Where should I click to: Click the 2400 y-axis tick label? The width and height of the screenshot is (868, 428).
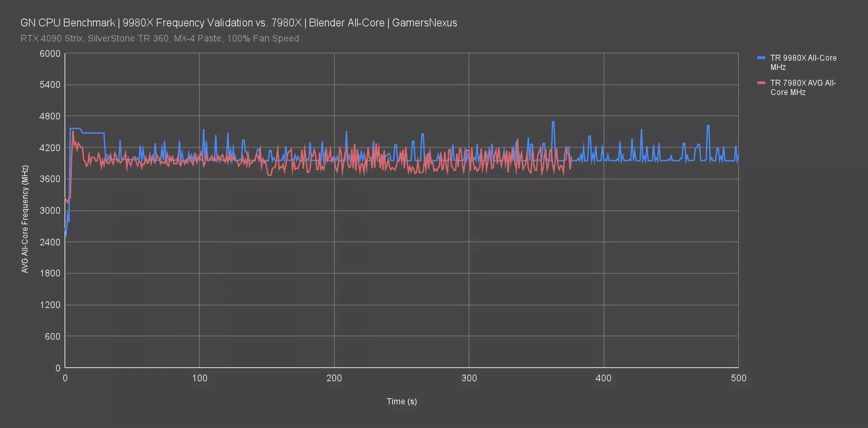point(50,242)
